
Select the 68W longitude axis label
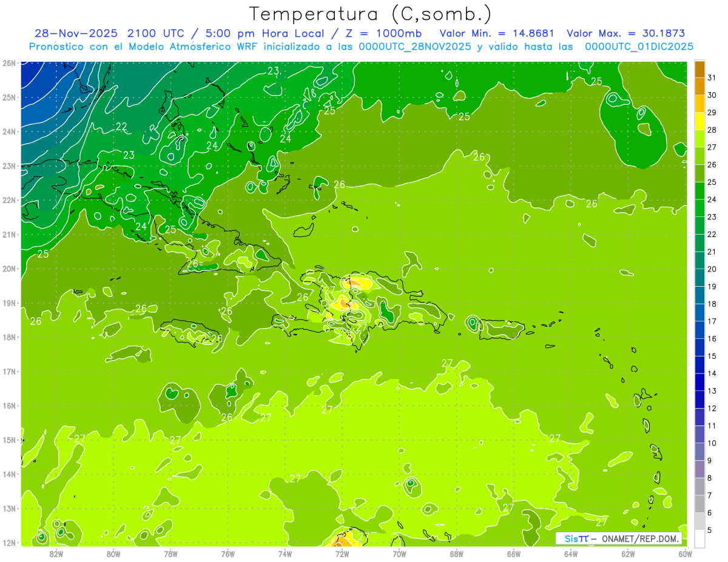pyautogui.click(x=456, y=553)
